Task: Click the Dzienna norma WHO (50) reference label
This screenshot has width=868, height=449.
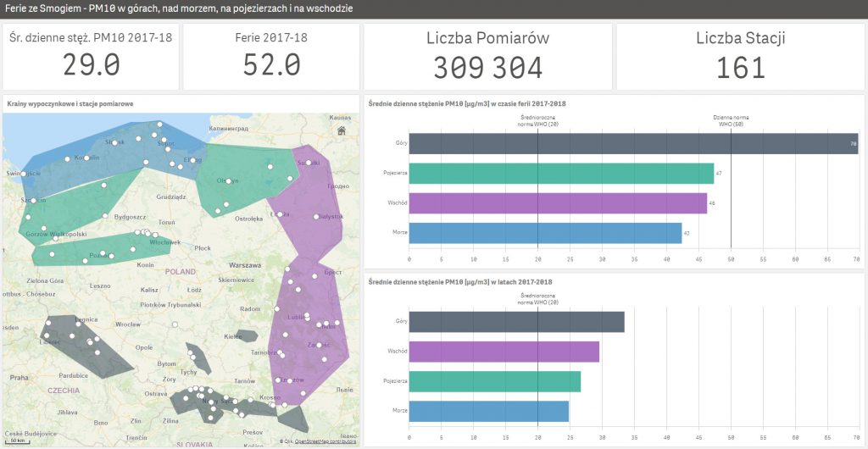Action: 730,123
